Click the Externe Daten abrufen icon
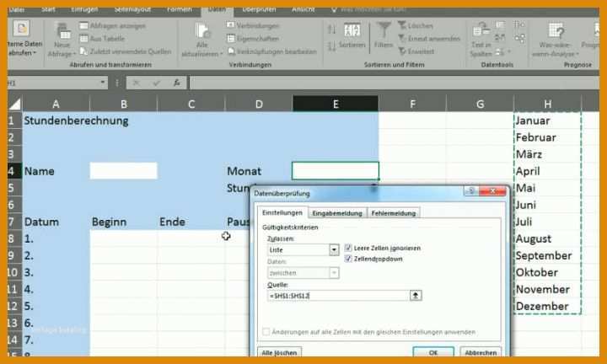 click(22, 29)
